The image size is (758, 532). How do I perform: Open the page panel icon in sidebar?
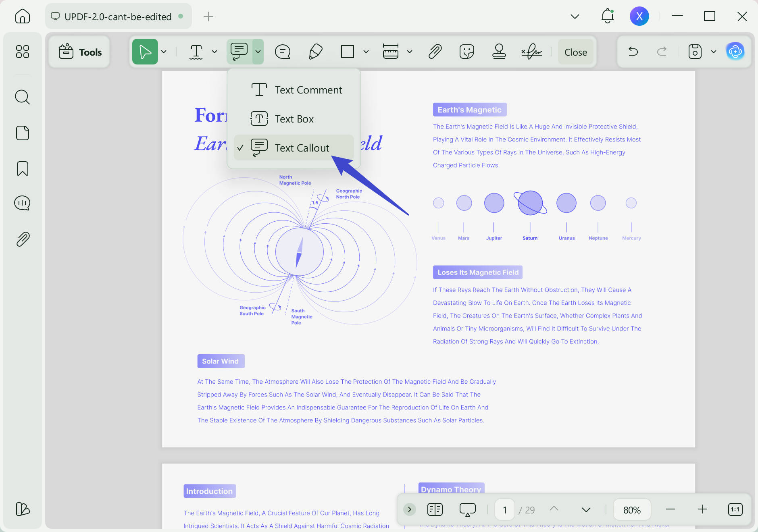tap(23, 133)
